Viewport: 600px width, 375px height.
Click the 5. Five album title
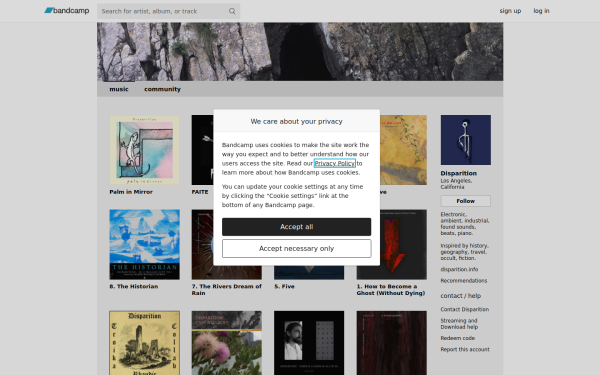284,286
